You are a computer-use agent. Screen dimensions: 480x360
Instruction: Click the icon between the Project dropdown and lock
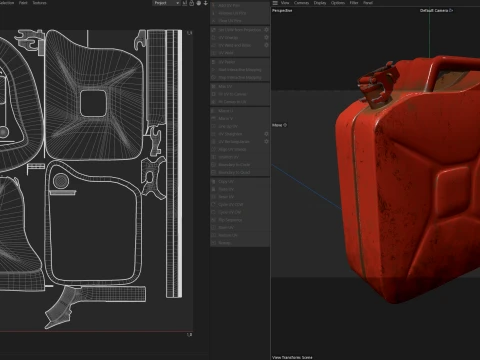click(x=185, y=3)
